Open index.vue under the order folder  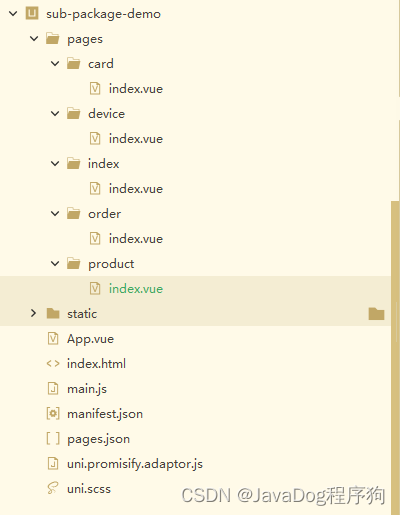[x=136, y=239]
